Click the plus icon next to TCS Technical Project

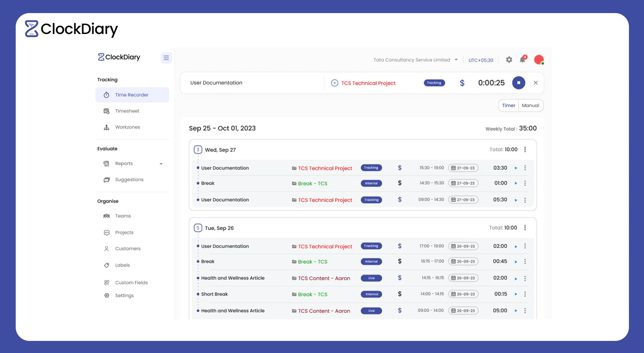334,83
